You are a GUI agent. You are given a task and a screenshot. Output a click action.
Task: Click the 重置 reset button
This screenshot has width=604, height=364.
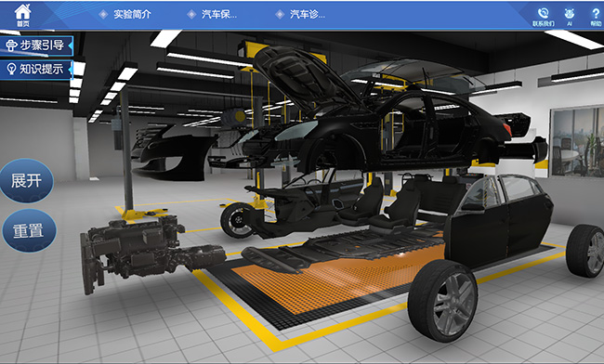(x=29, y=231)
